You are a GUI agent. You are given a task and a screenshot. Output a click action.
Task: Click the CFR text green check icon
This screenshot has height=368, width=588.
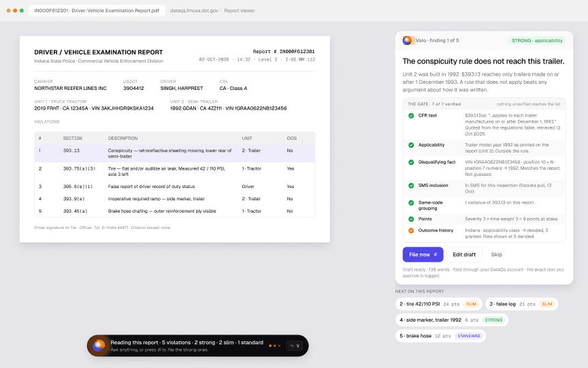pyautogui.click(x=411, y=116)
